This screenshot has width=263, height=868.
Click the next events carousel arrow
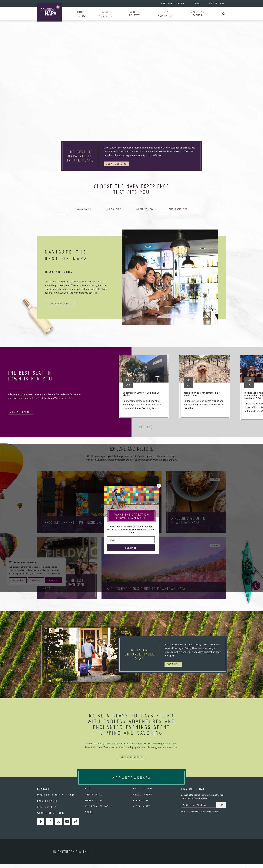point(150,427)
